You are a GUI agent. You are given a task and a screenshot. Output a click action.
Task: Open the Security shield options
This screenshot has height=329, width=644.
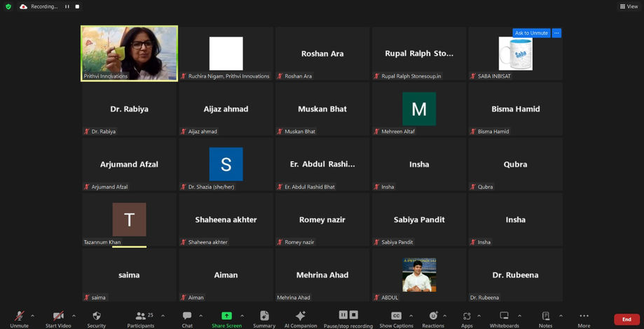pyautogui.click(x=97, y=318)
